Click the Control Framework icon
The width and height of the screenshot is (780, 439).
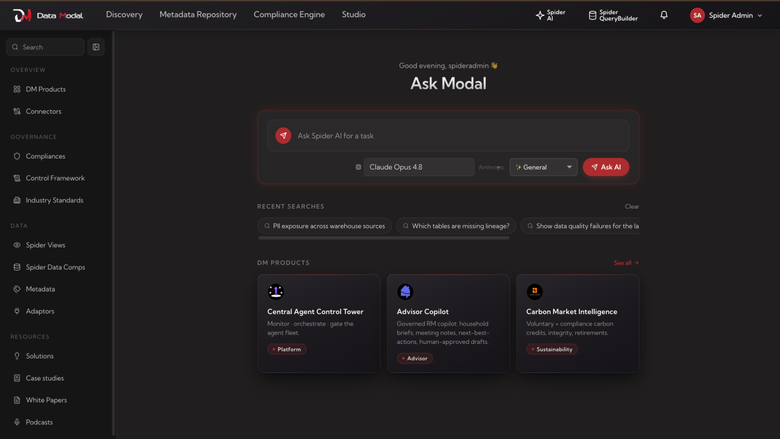pos(17,178)
